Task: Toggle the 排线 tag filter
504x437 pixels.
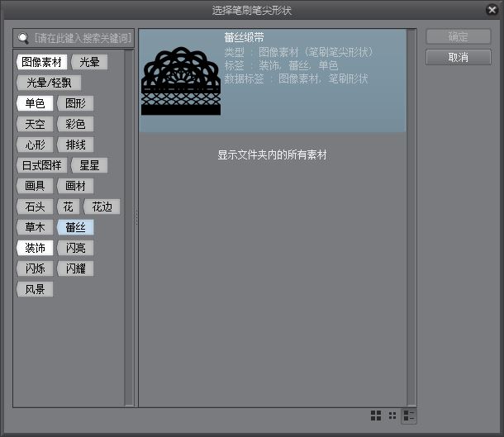Action: 75,145
